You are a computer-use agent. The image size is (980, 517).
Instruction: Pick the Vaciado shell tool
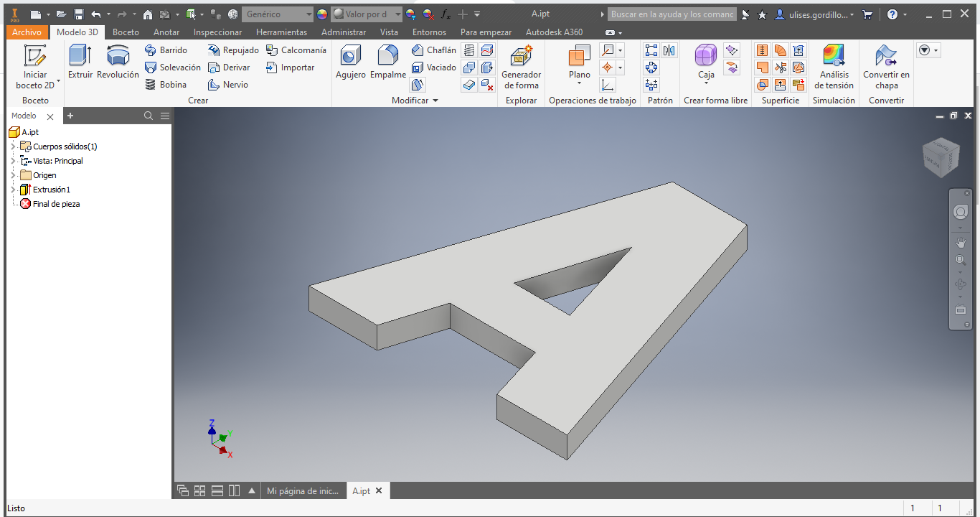tap(434, 67)
